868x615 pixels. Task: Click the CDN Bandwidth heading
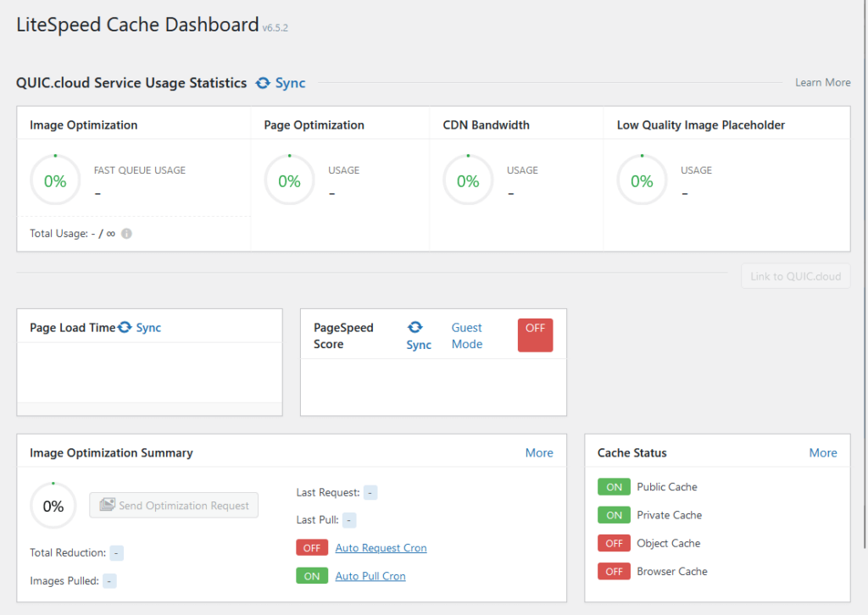(486, 125)
